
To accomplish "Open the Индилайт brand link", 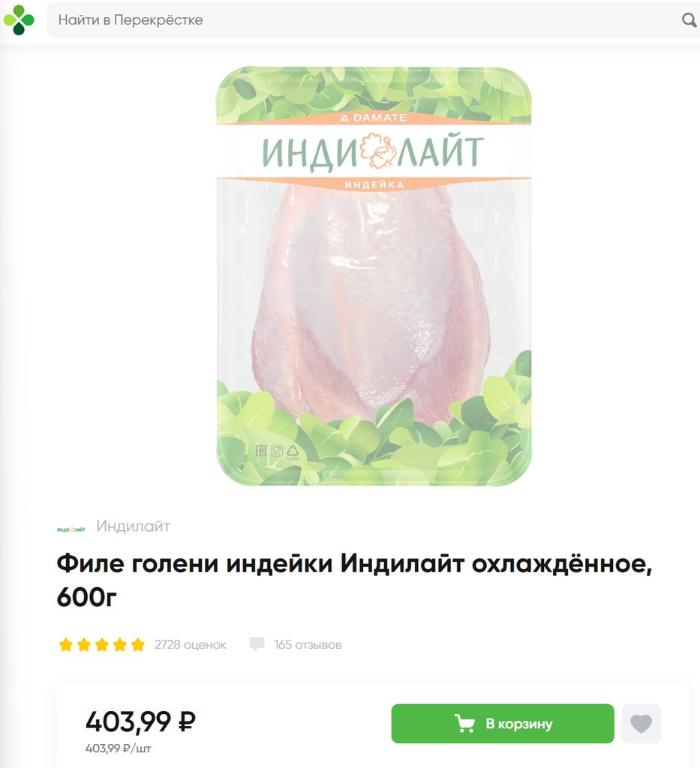I will pos(134,526).
